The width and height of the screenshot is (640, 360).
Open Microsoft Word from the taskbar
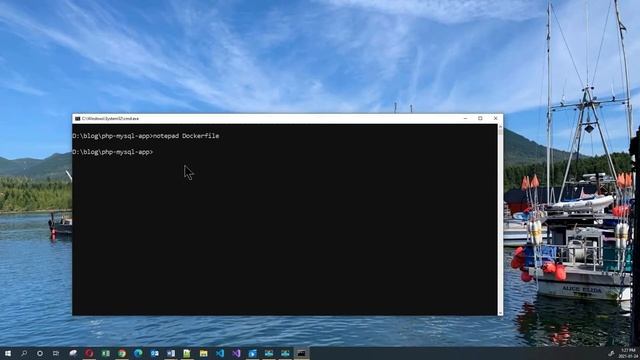[x=171, y=353]
